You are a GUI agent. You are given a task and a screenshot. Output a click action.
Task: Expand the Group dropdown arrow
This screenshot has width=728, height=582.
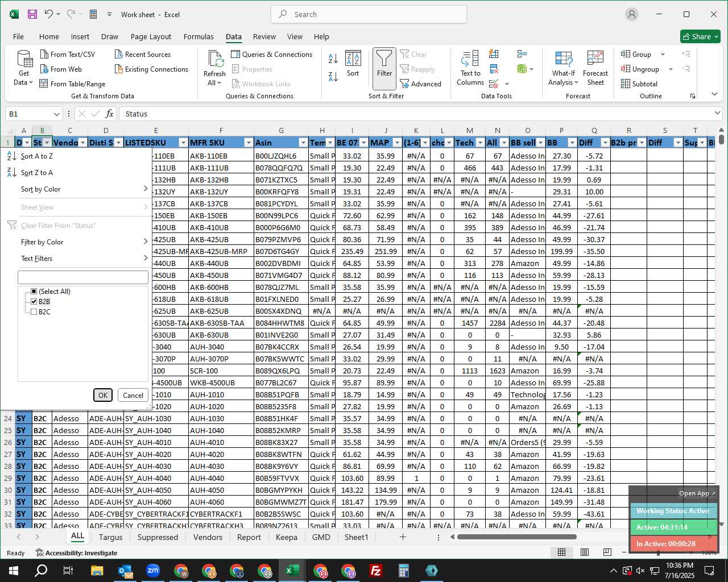point(663,54)
